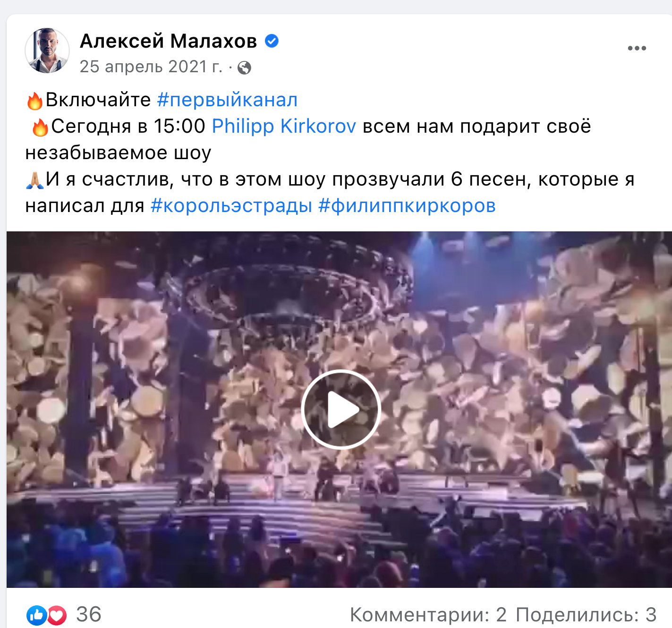Click the globe public audience icon
Viewport: 672px width, 628px height.
pyautogui.click(x=244, y=68)
